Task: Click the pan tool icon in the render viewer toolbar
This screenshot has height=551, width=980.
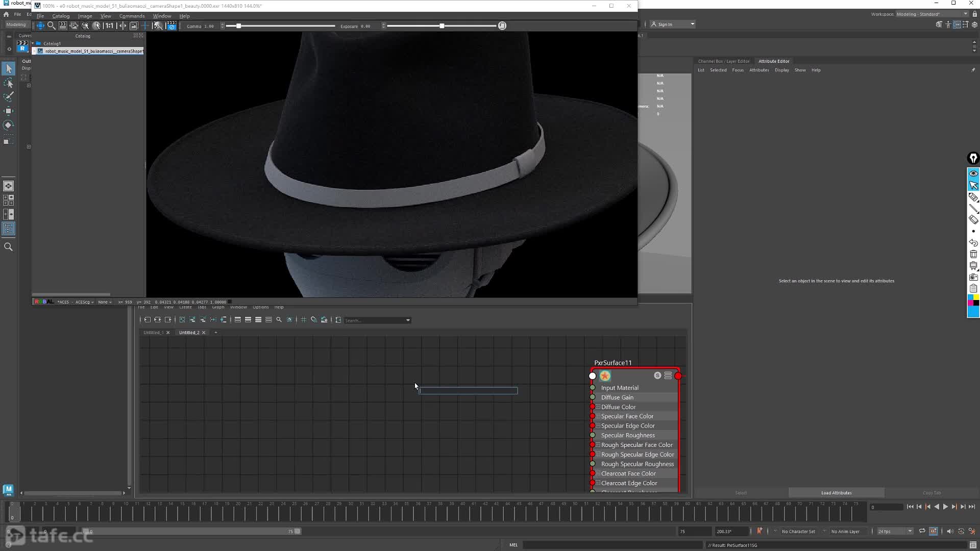Action: click(x=40, y=26)
